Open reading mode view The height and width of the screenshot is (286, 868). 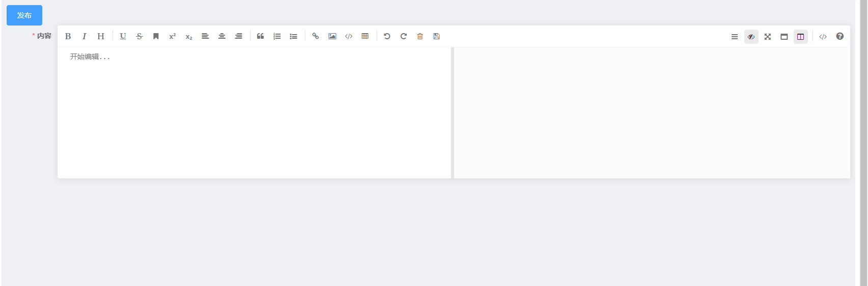point(784,37)
